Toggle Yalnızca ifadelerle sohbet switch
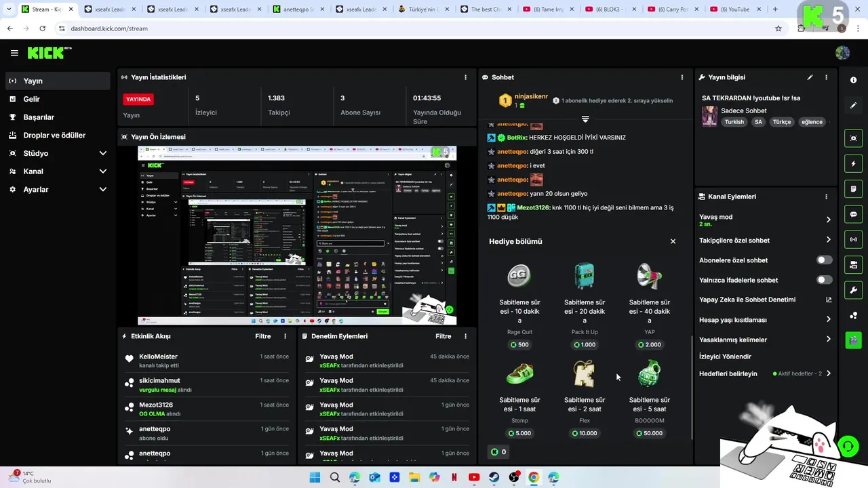Image resolution: width=868 pixels, height=488 pixels. pos(824,280)
